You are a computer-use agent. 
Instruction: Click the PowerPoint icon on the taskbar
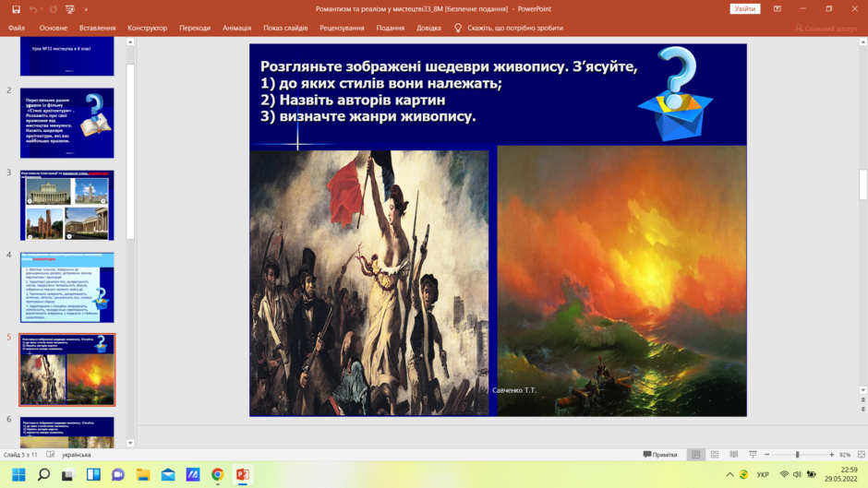click(243, 475)
